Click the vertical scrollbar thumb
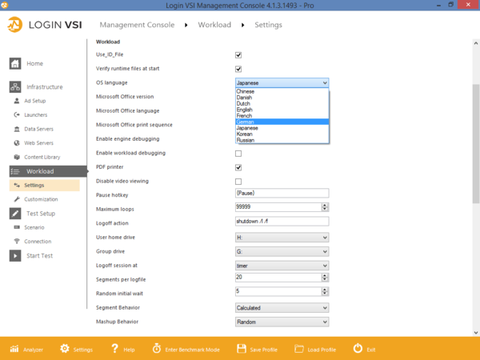 pyautogui.click(x=476, y=144)
